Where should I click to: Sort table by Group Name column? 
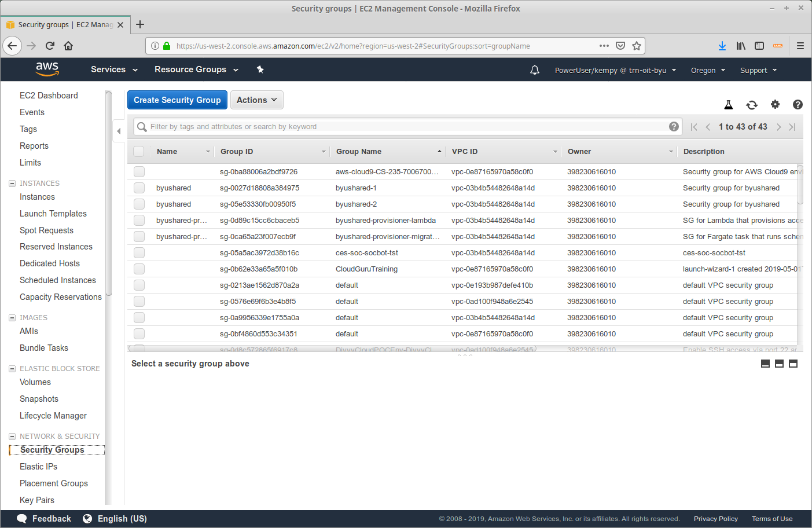tap(388, 152)
